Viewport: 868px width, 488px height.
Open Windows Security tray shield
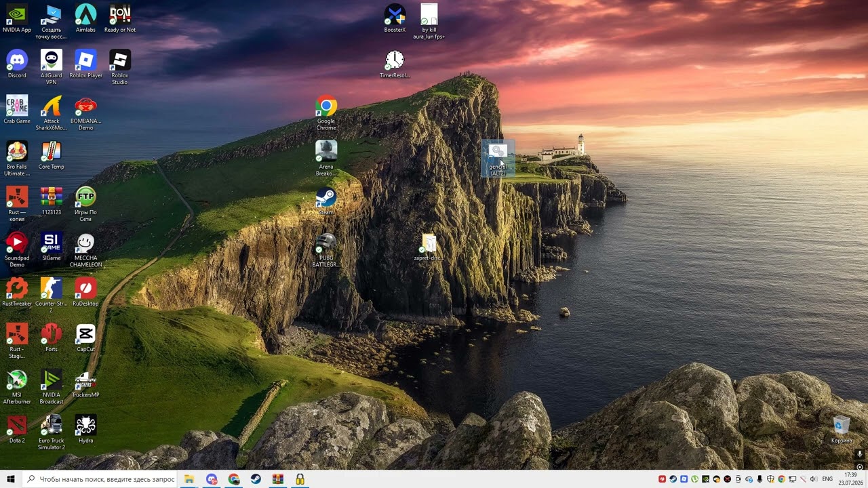(770, 479)
